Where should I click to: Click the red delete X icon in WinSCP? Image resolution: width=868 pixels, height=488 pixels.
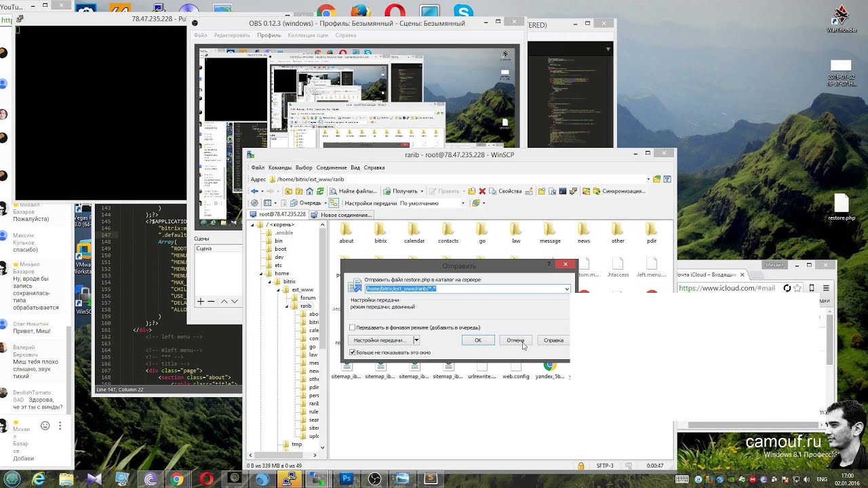pos(482,191)
